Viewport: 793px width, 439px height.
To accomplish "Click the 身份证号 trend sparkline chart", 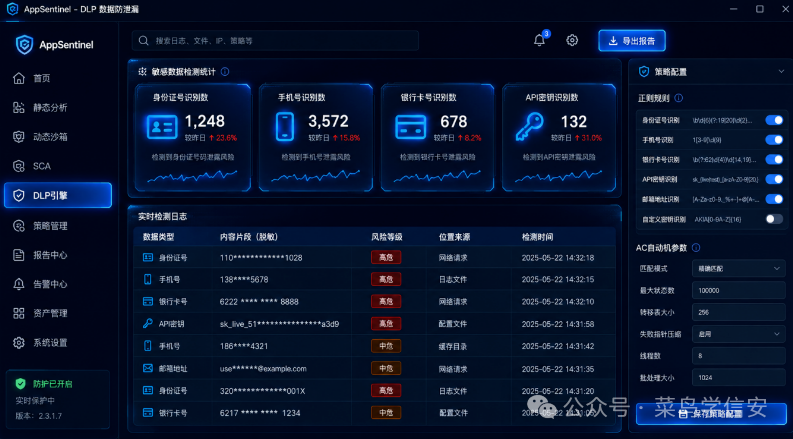I will pyautogui.click(x=193, y=176).
